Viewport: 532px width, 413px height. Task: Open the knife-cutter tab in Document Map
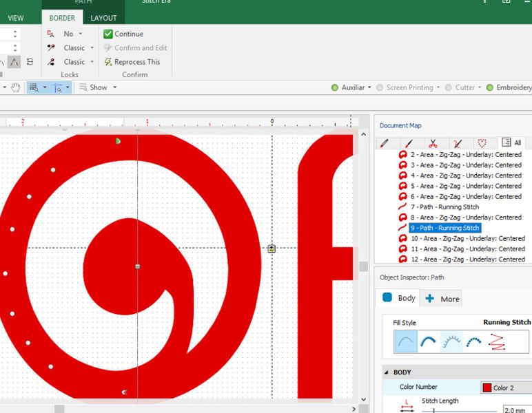pos(458,143)
